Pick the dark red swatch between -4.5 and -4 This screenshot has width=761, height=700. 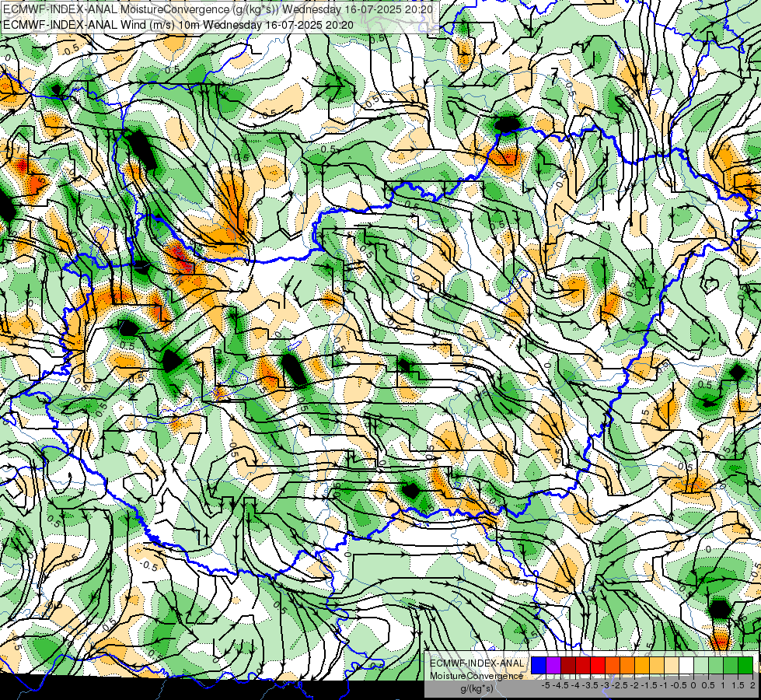pos(568,665)
